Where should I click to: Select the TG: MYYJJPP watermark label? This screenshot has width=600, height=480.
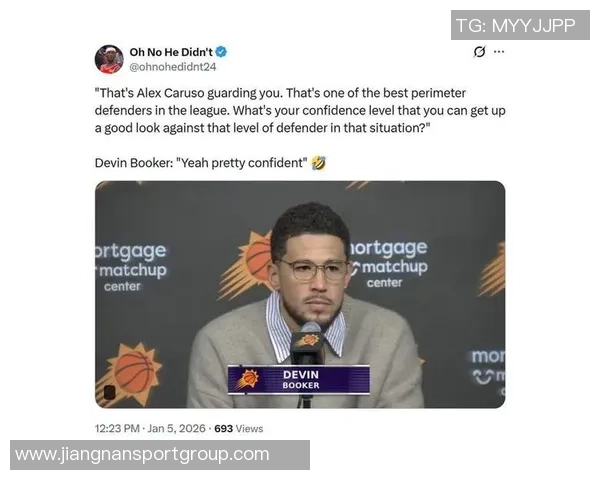520,25
